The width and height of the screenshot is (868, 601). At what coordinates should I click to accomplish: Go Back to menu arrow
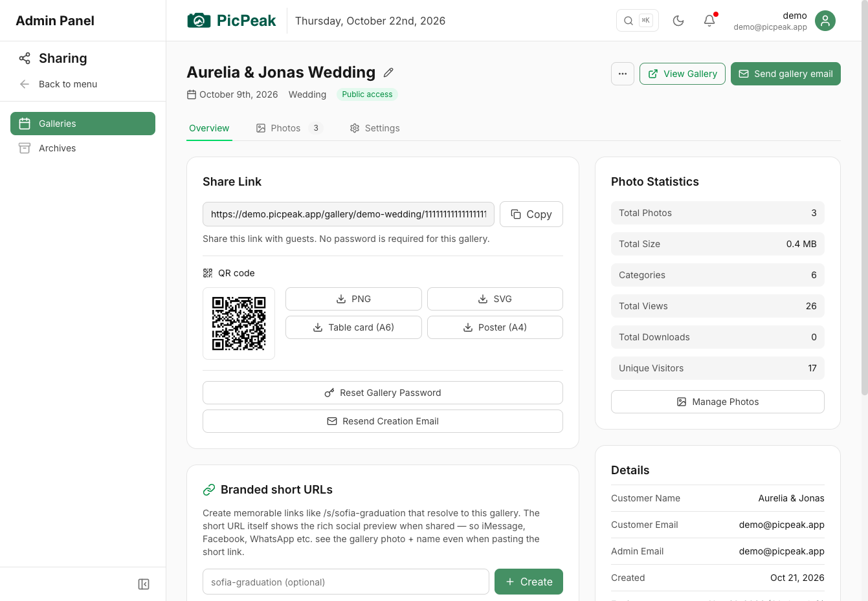pos(58,84)
